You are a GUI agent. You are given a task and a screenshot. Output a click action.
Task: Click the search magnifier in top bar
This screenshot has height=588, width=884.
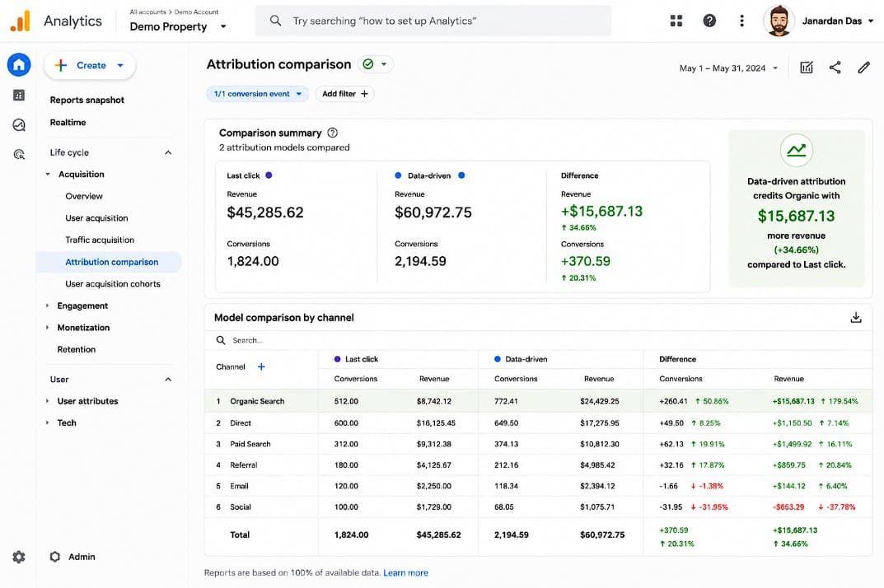[x=275, y=21]
